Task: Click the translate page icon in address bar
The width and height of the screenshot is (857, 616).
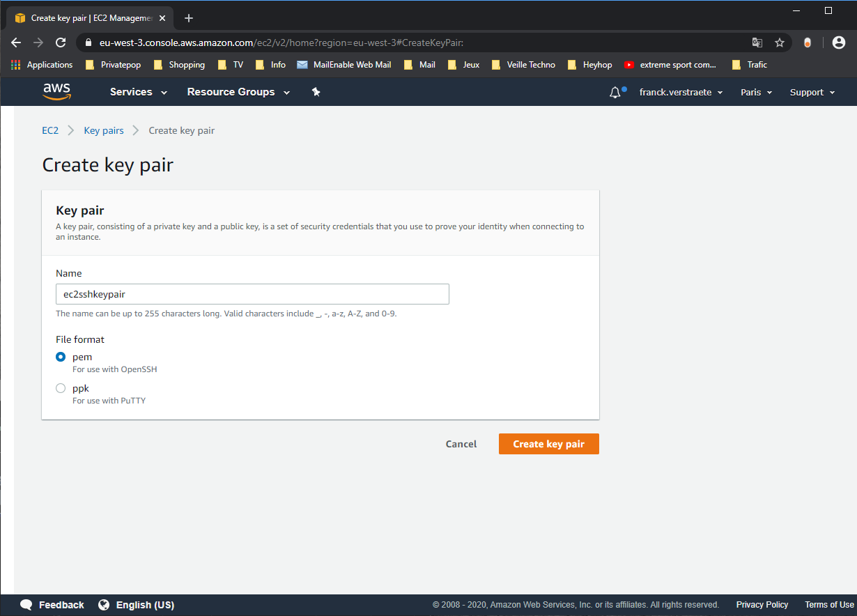Action: 757,43
